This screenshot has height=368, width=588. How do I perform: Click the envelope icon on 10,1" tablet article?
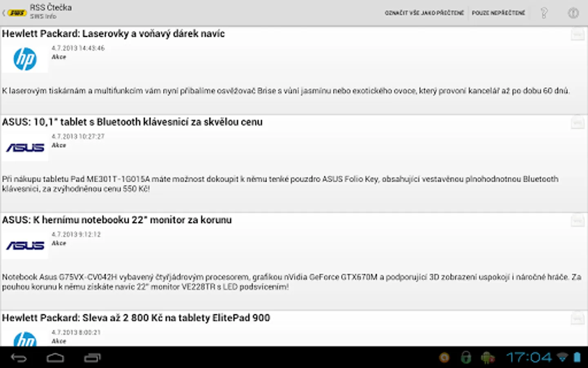[577, 122]
